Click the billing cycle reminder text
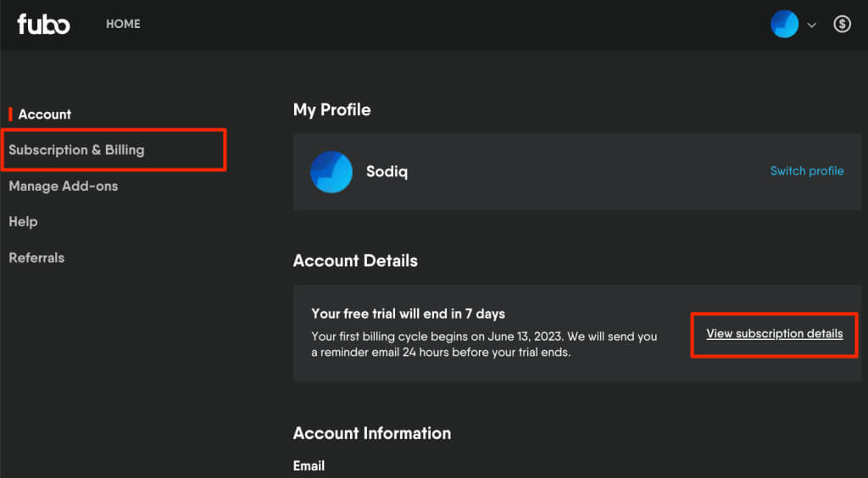 [484, 344]
